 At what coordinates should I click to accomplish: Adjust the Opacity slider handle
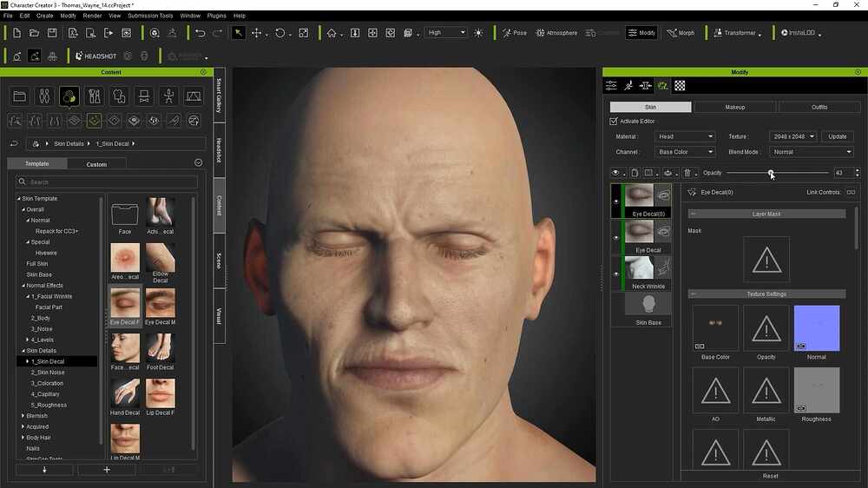coord(771,173)
